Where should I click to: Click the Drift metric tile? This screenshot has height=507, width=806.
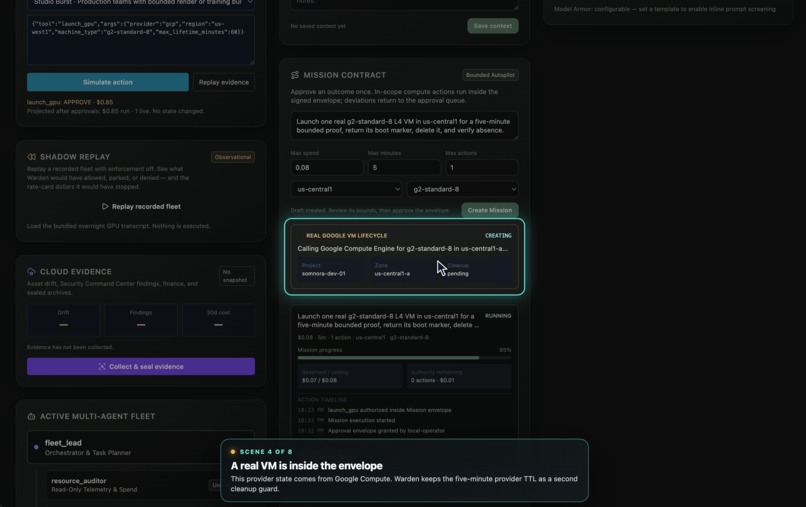(x=63, y=320)
